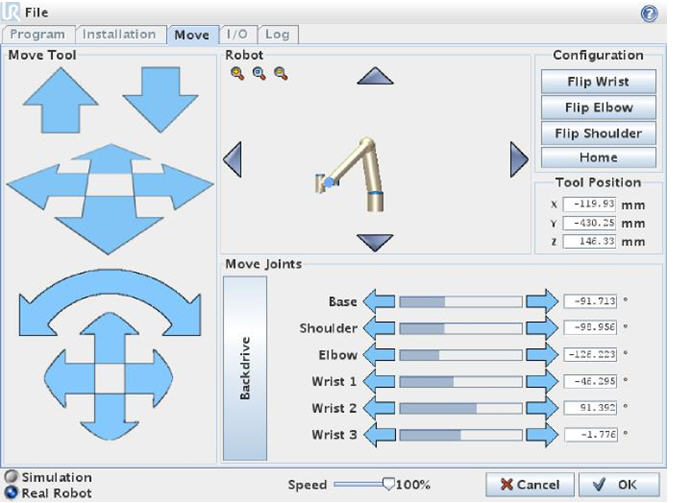
Task: Select the Move tab
Action: click(192, 35)
